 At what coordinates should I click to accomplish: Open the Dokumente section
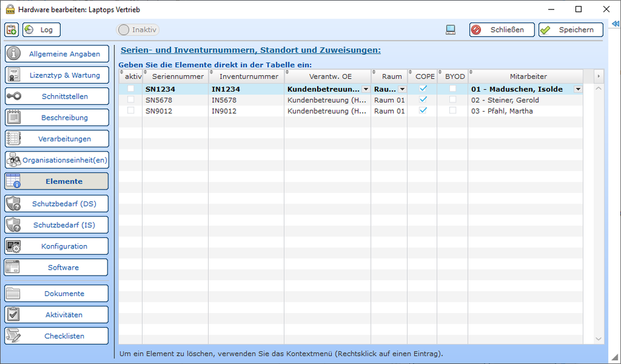click(57, 293)
